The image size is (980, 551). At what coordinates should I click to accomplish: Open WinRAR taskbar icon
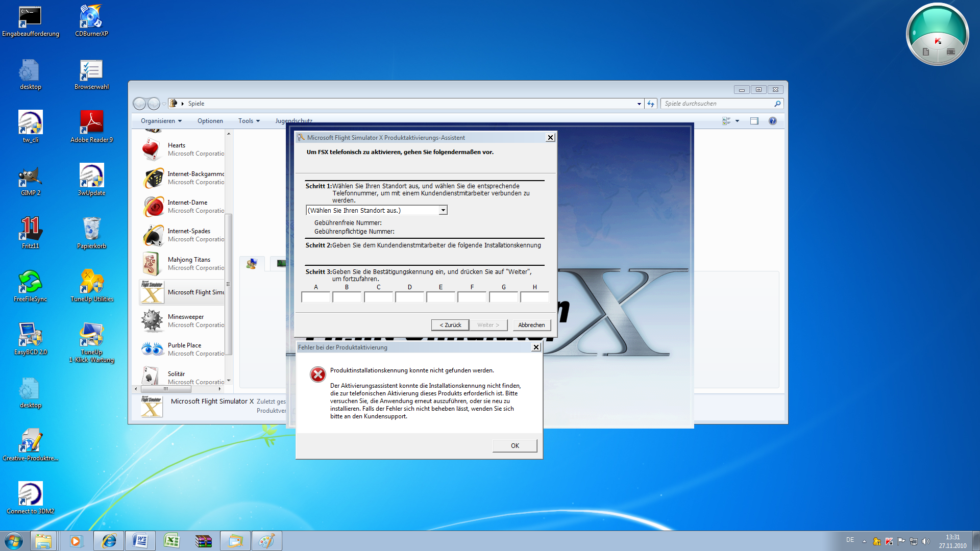(203, 541)
